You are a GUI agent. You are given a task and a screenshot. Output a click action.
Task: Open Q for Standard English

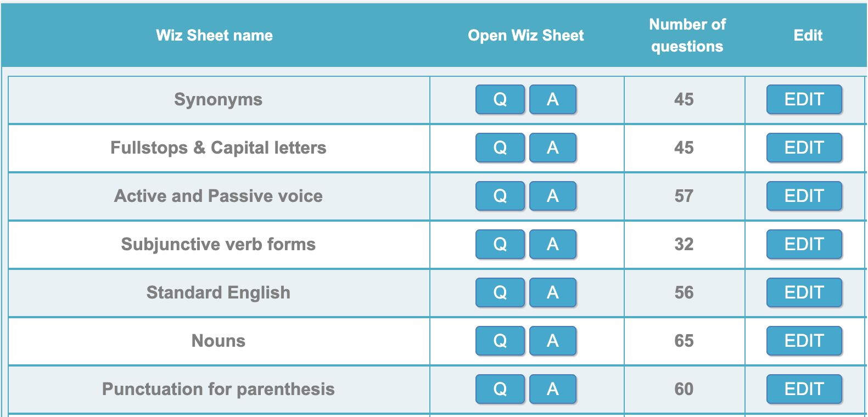coord(500,292)
